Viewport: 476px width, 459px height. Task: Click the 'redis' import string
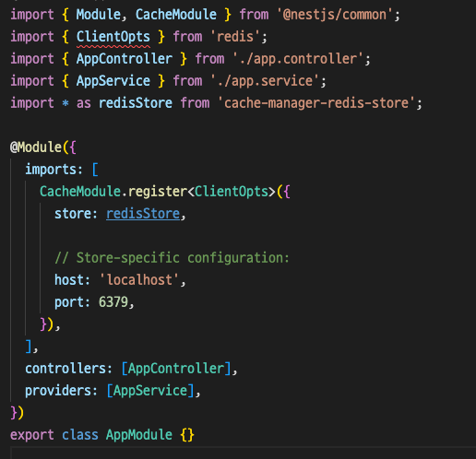235,37
